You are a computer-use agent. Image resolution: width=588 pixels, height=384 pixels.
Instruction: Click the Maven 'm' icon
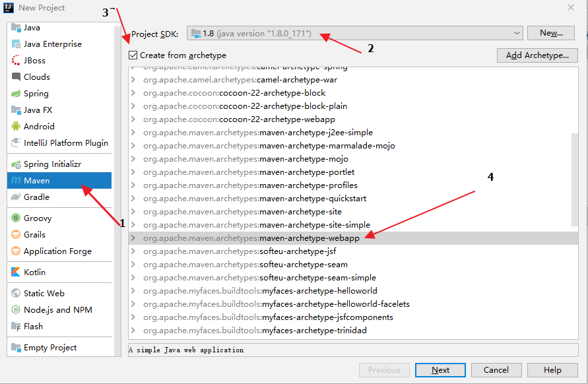point(16,180)
